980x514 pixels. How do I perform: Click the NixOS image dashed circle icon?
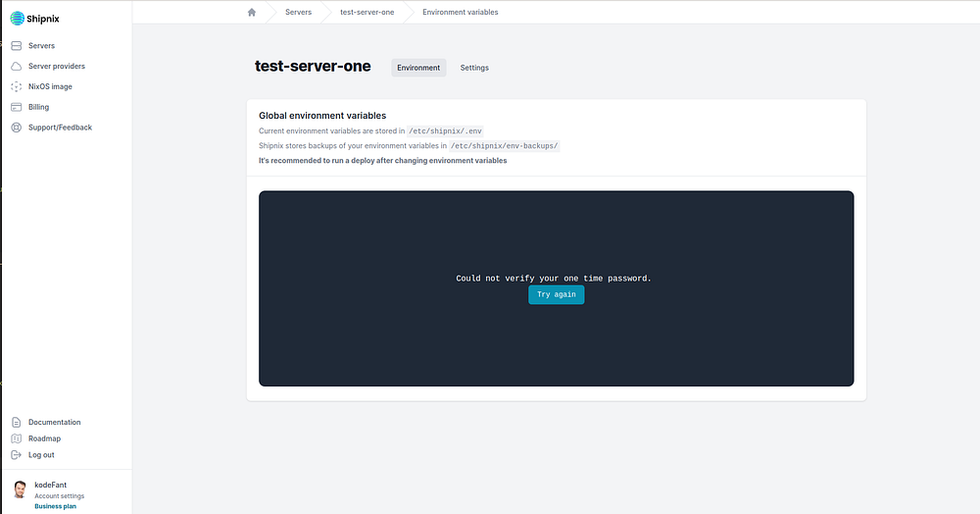pos(17,87)
